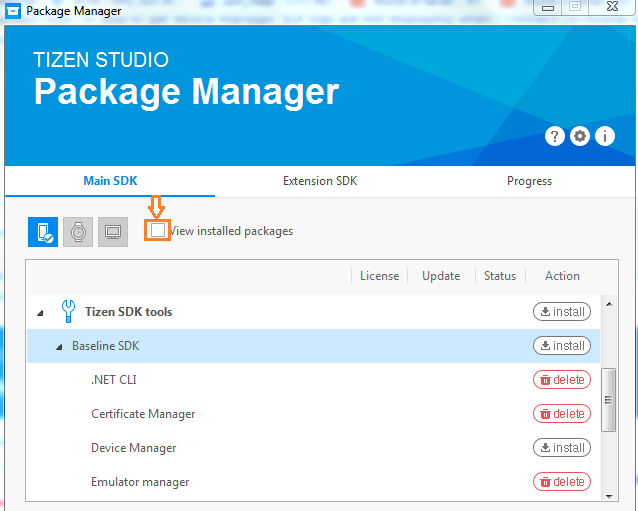The height and width of the screenshot is (511, 638).
Task: Click the info icon in header
Action: 605,137
